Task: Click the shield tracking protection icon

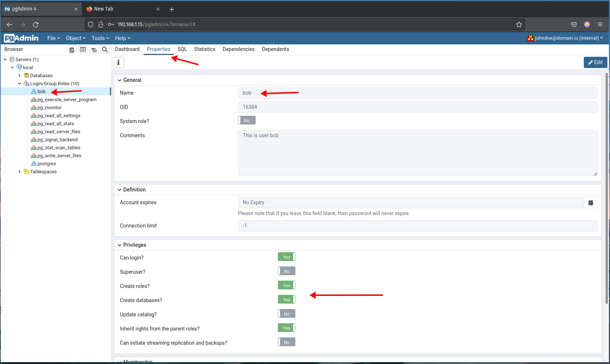Action: click(x=91, y=24)
